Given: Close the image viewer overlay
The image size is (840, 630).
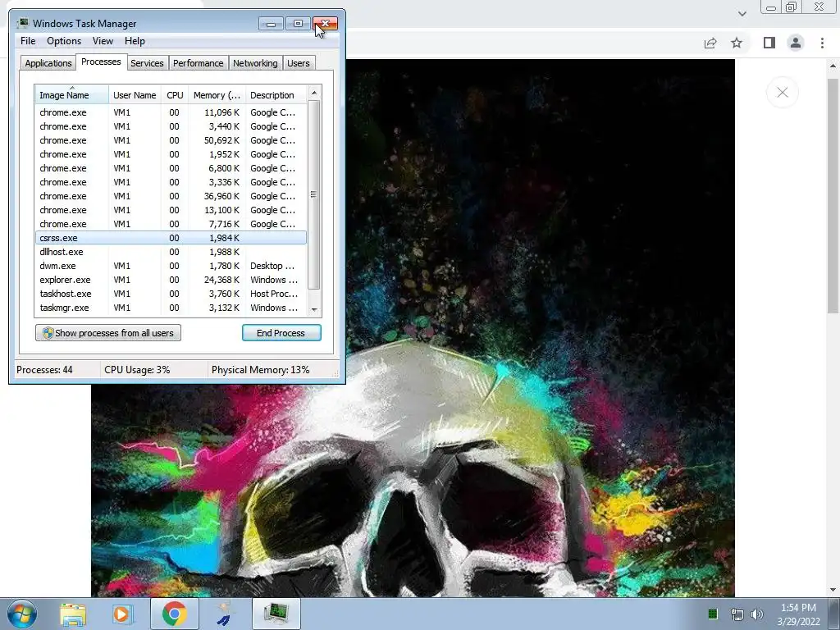Looking at the screenshot, I should (782, 92).
